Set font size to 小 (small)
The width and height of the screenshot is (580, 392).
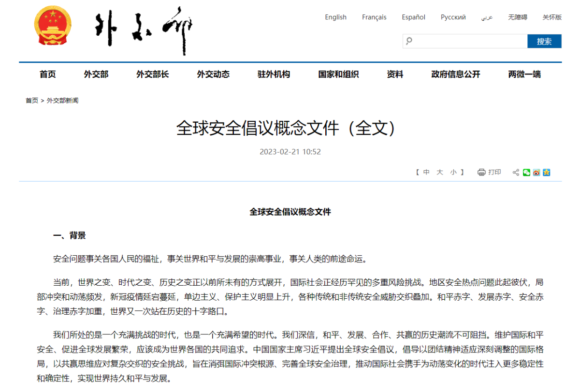(453, 173)
